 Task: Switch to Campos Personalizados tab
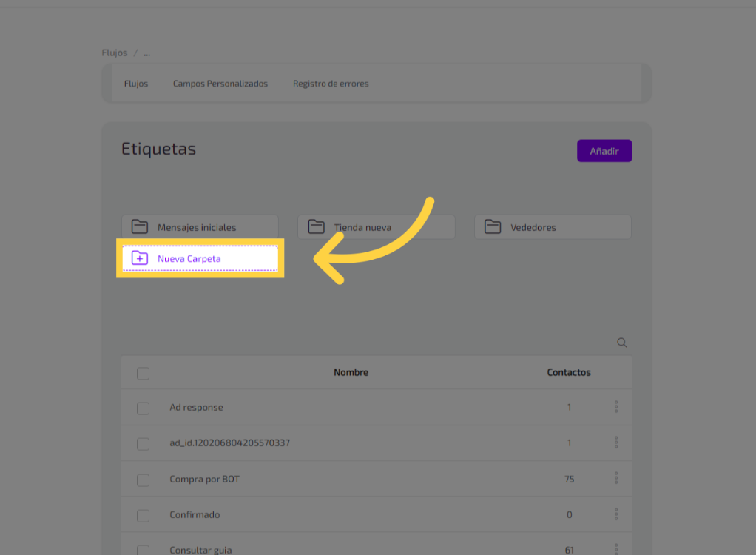220,84
